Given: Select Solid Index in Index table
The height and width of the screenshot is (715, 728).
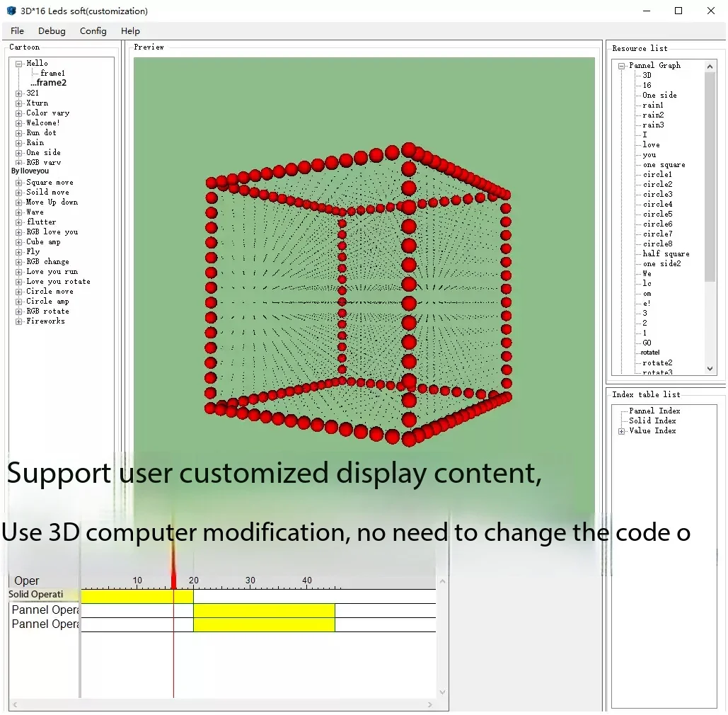Looking at the screenshot, I should point(652,421).
